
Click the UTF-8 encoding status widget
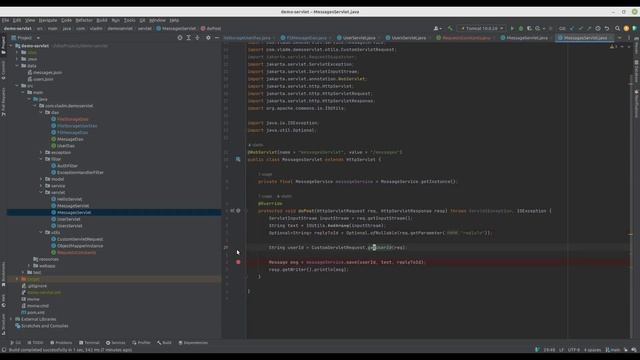[x=573, y=350]
